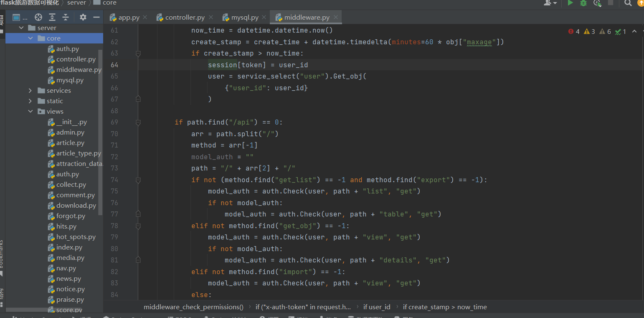Open article.py in project tree
Viewport: 644px width, 318px height.
[x=66, y=143]
